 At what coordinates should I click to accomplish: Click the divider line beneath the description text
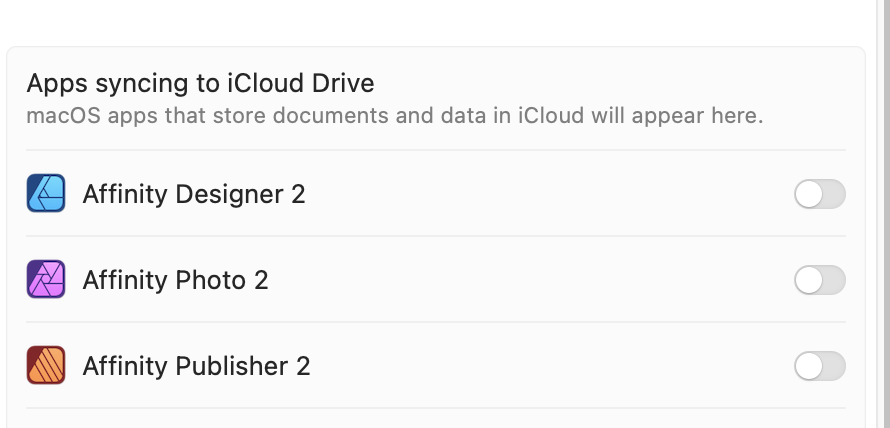point(436,150)
